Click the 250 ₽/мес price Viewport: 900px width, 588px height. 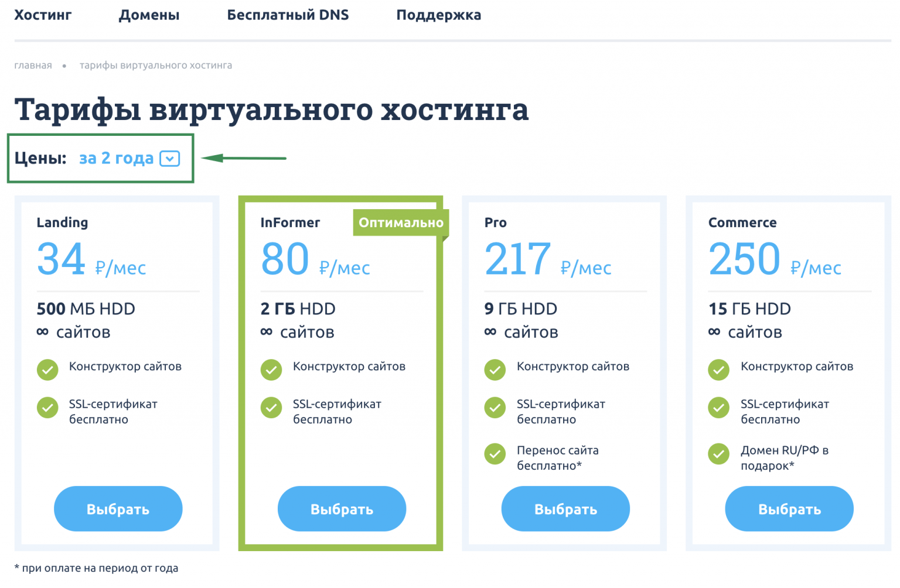point(775,259)
